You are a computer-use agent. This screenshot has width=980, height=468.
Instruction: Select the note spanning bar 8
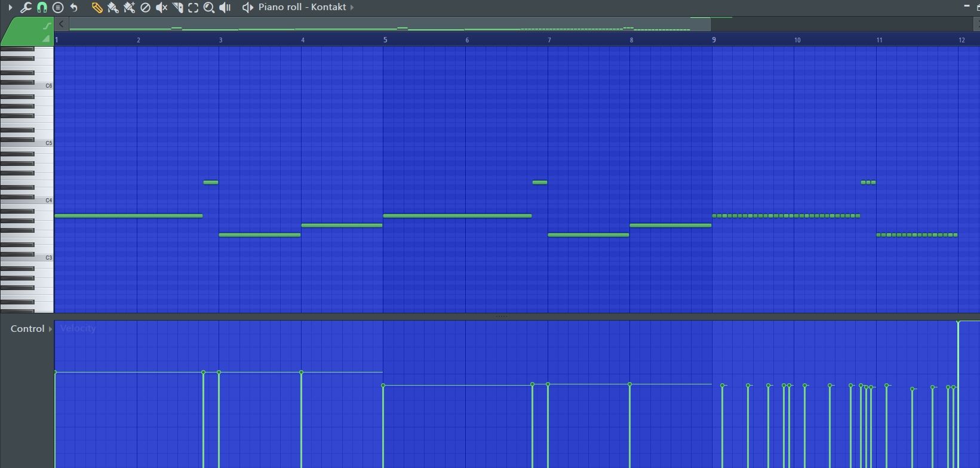[x=671, y=226]
